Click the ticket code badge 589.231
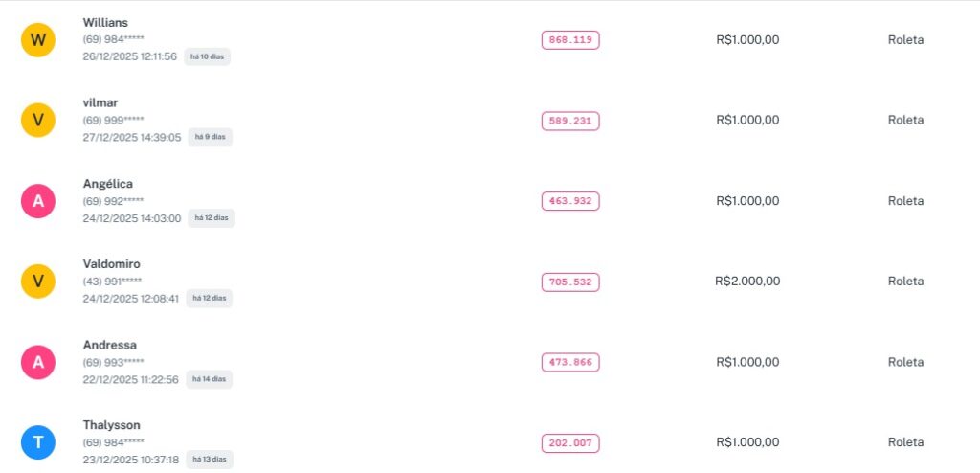Screen dimensions: 980x473 (570, 121)
